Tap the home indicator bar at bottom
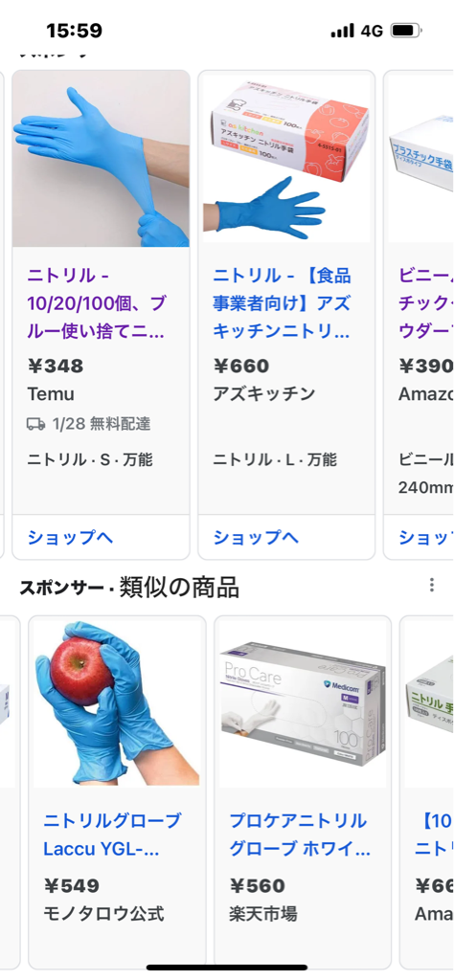 click(x=227, y=968)
